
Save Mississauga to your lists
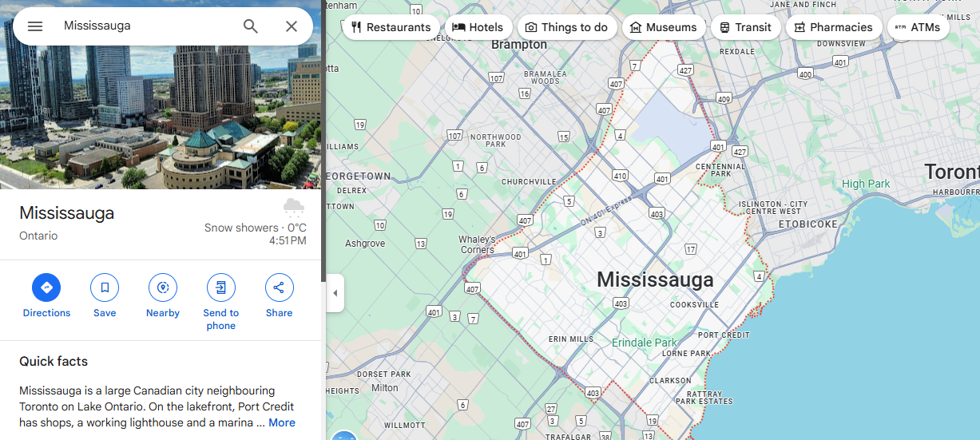(x=105, y=296)
